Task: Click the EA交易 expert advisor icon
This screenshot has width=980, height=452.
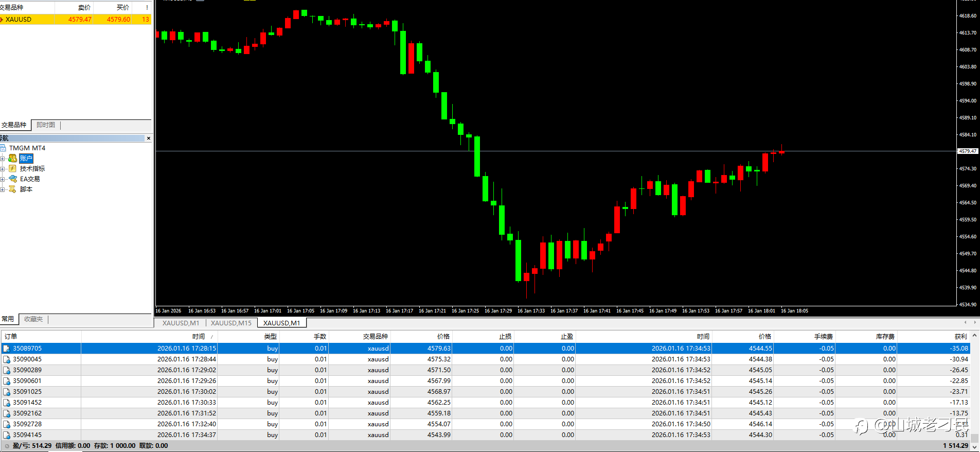Action: (13, 179)
